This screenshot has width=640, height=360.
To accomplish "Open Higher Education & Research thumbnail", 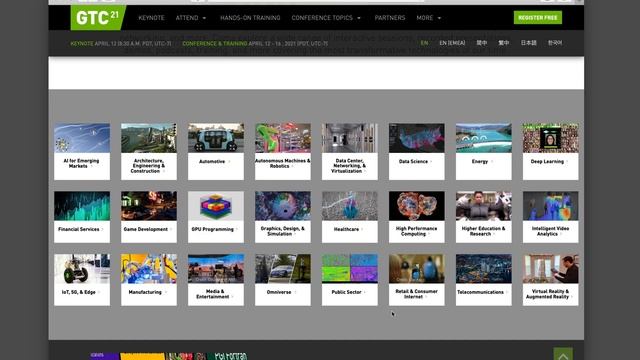I will point(484,206).
